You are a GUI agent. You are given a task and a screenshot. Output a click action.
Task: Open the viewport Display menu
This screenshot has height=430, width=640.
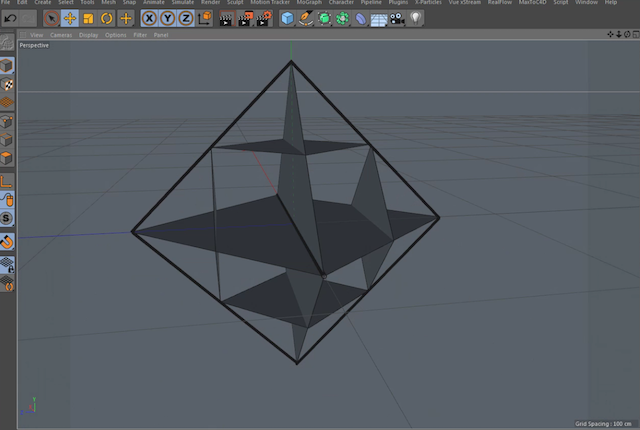pos(89,35)
